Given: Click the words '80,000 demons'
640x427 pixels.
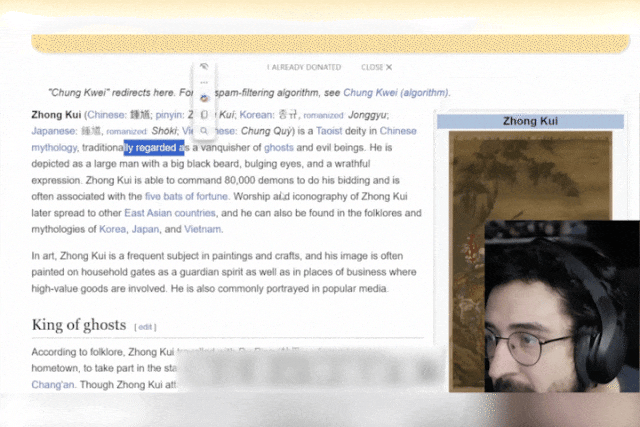Looking at the screenshot, I should (259, 180).
